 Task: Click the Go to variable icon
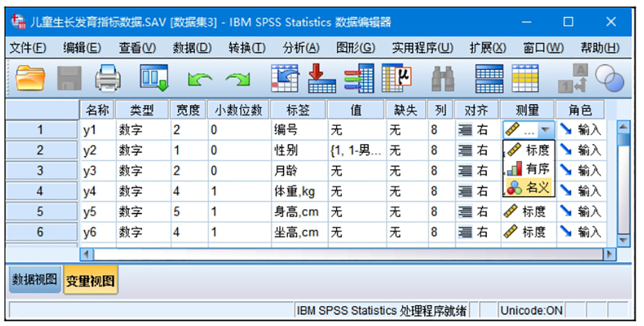click(x=322, y=78)
